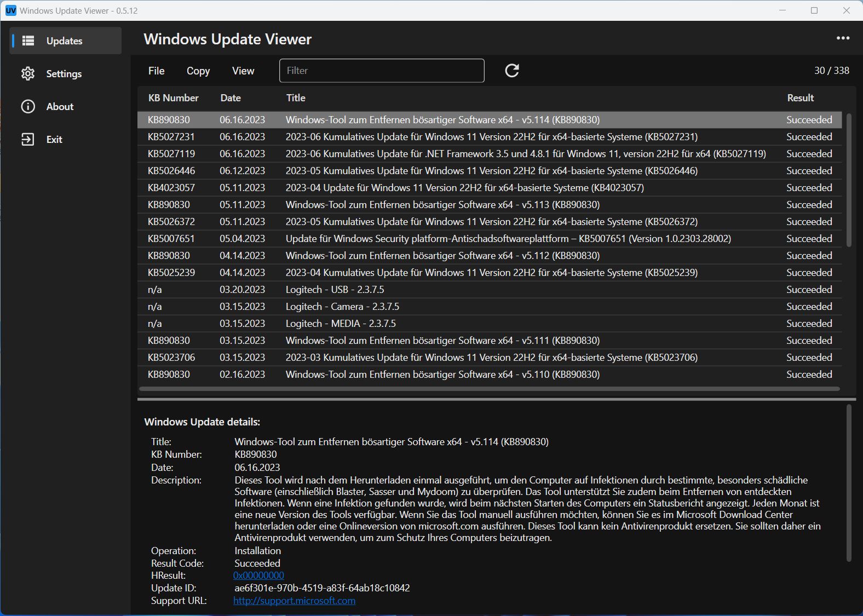Click the selected v5.114 row in the list
The height and width of the screenshot is (616, 863).
(490, 120)
